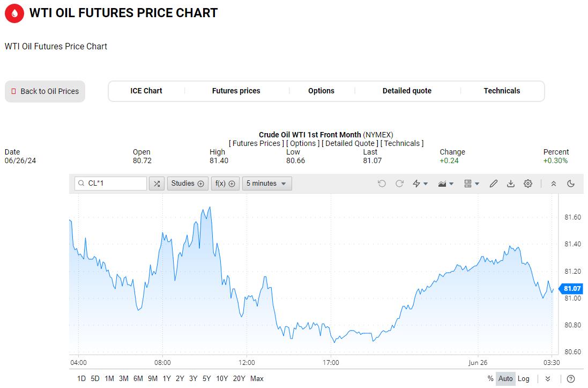Image resolution: width=588 pixels, height=388 pixels.
Task: Switch to Options tab
Action: click(322, 91)
